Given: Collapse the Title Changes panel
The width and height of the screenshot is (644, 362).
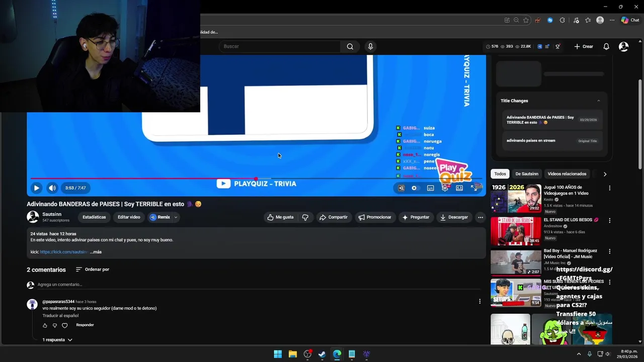Looking at the screenshot, I should point(598,101).
